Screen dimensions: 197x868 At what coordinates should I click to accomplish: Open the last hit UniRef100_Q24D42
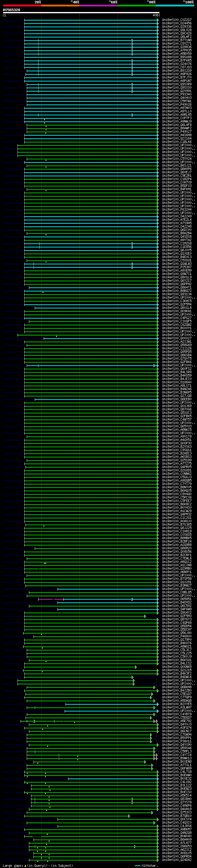click(177, 860)
